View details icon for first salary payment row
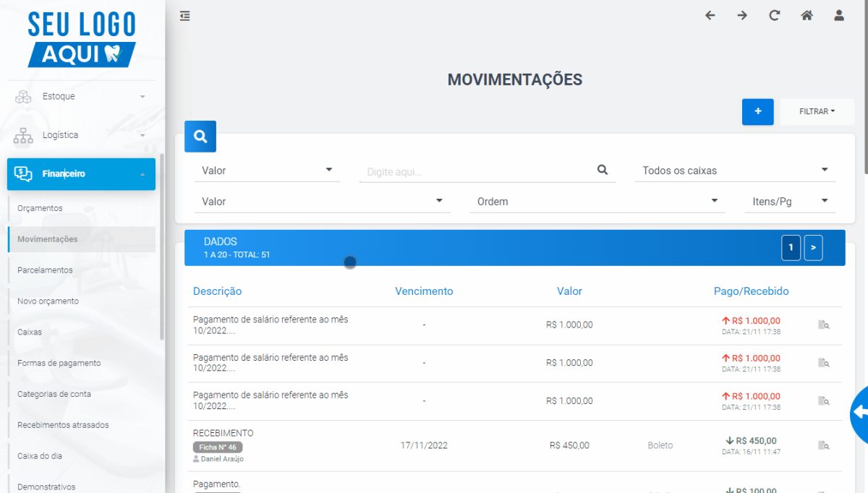868x493 pixels. point(823,325)
